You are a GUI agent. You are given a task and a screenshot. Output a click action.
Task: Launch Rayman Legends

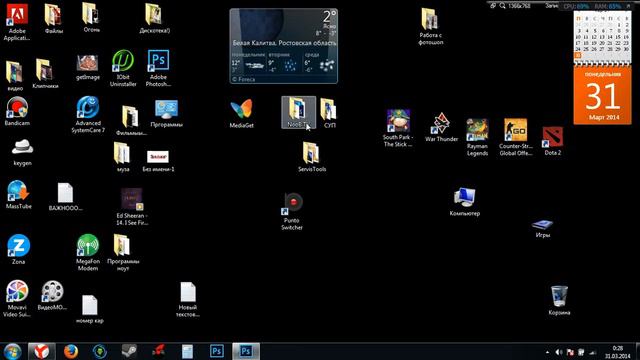click(477, 138)
